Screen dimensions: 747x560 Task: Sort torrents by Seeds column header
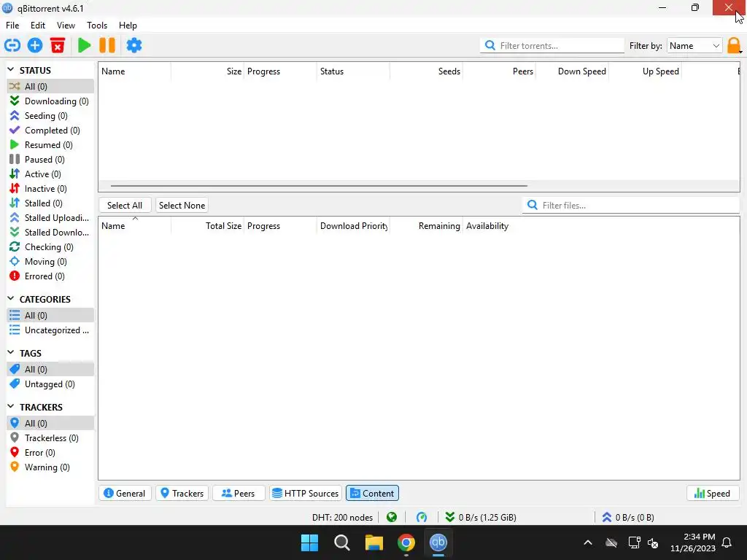pos(426,71)
